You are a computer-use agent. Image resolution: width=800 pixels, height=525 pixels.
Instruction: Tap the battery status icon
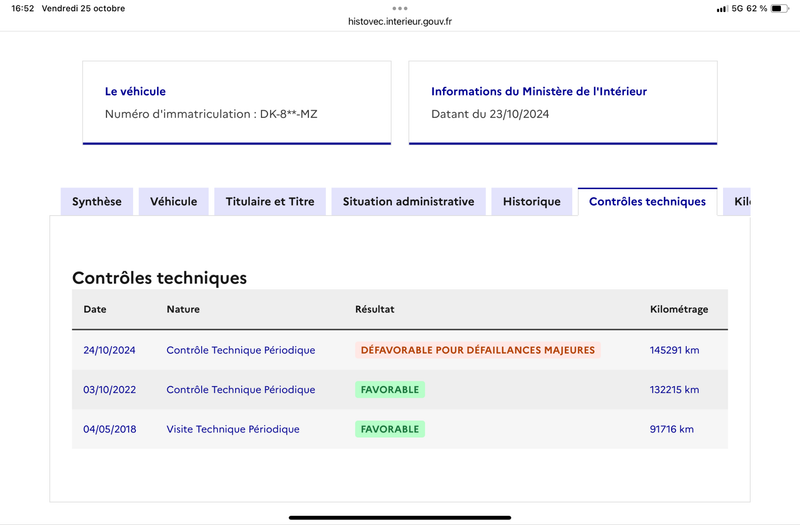pyautogui.click(x=780, y=8)
